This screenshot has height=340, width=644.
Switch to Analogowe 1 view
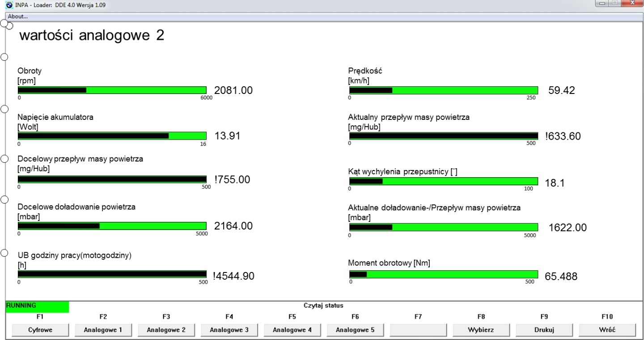point(103,330)
